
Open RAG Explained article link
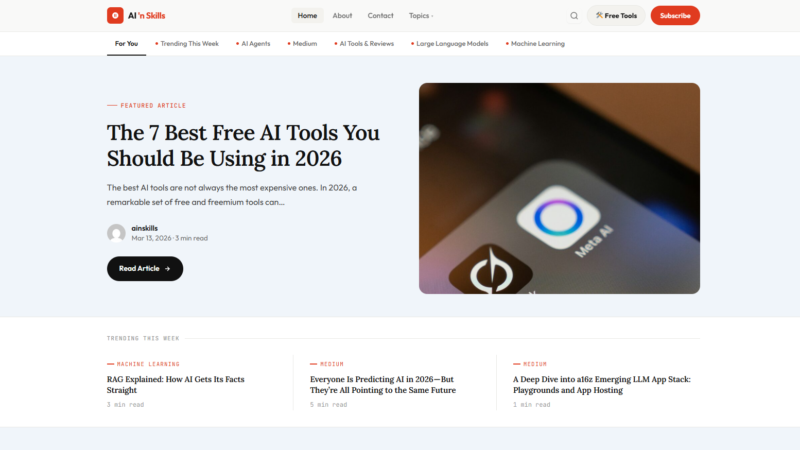[176, 385]
